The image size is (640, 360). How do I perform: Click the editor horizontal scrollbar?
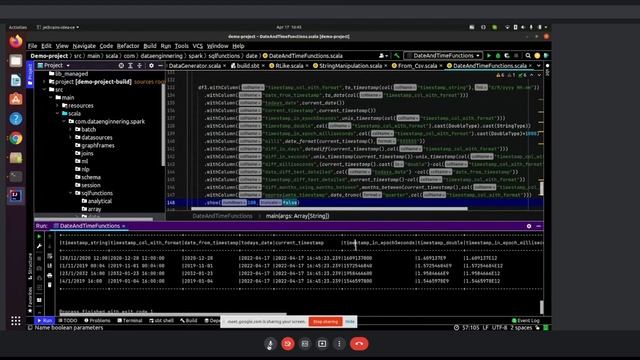pos(329,209)
